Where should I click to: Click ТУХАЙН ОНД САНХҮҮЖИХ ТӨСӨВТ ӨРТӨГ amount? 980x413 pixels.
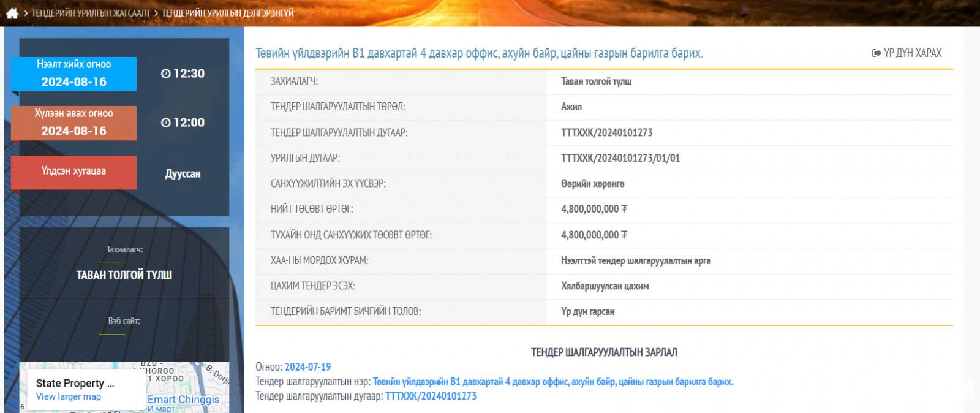(594, 235)
